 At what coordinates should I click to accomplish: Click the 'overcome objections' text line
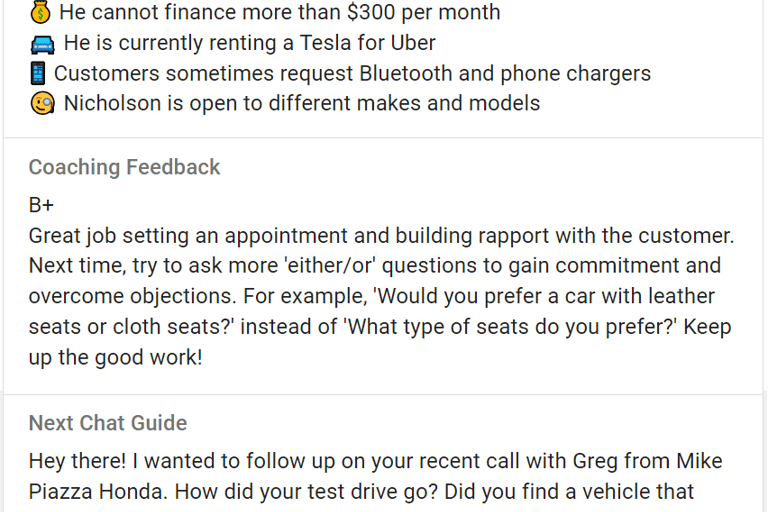[133, 296]
